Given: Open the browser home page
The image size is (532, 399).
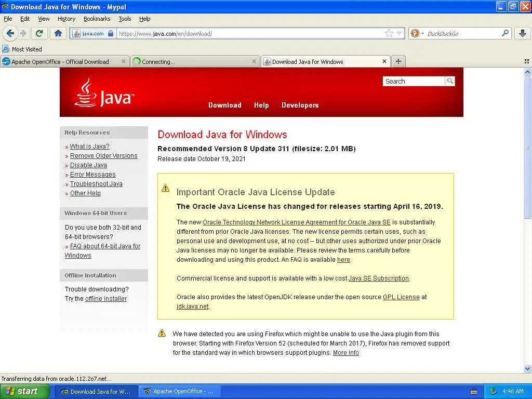Looking at the screenshot, I should [58, 33].
